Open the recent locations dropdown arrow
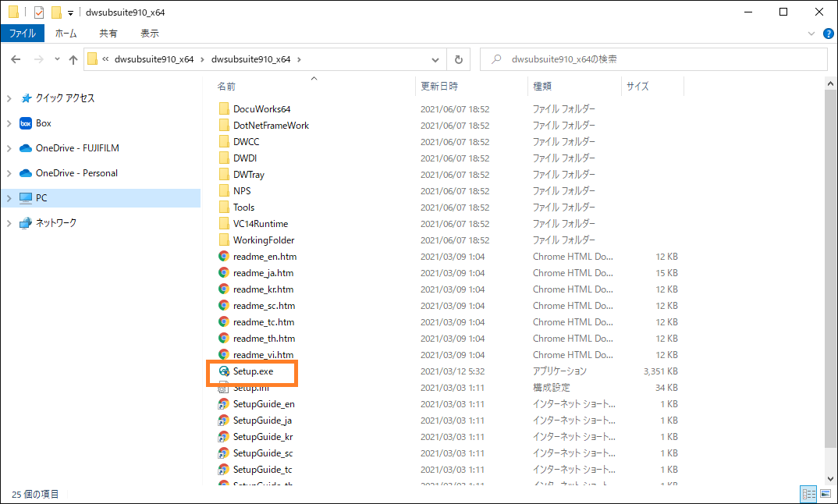 tap(57, 59)
